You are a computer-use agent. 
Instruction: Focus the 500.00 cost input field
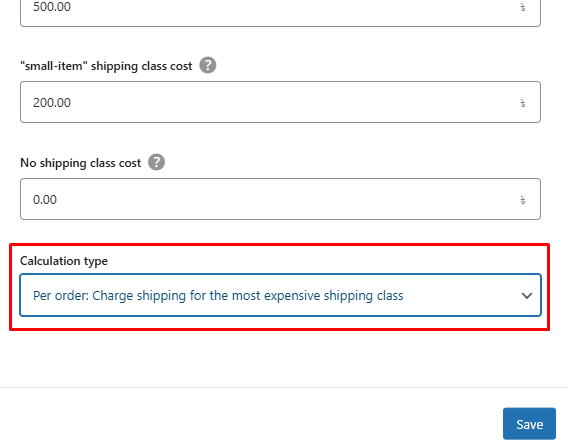[280, 9]
